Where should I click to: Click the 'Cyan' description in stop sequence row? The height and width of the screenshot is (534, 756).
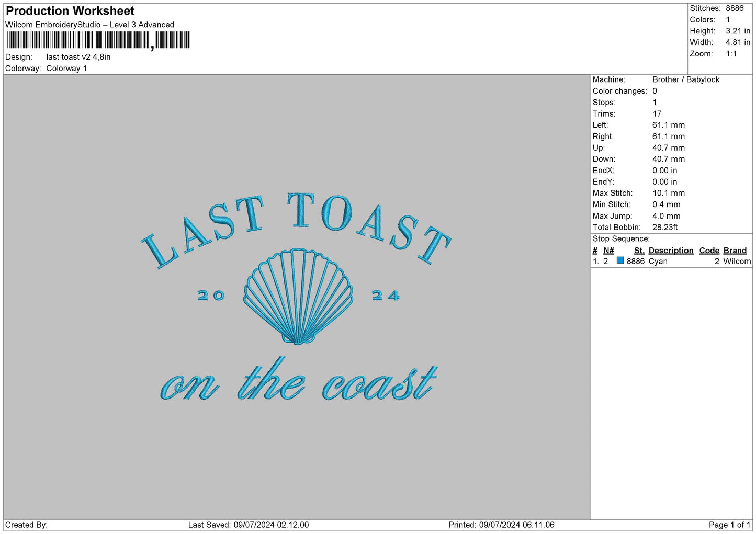(658, 262)
